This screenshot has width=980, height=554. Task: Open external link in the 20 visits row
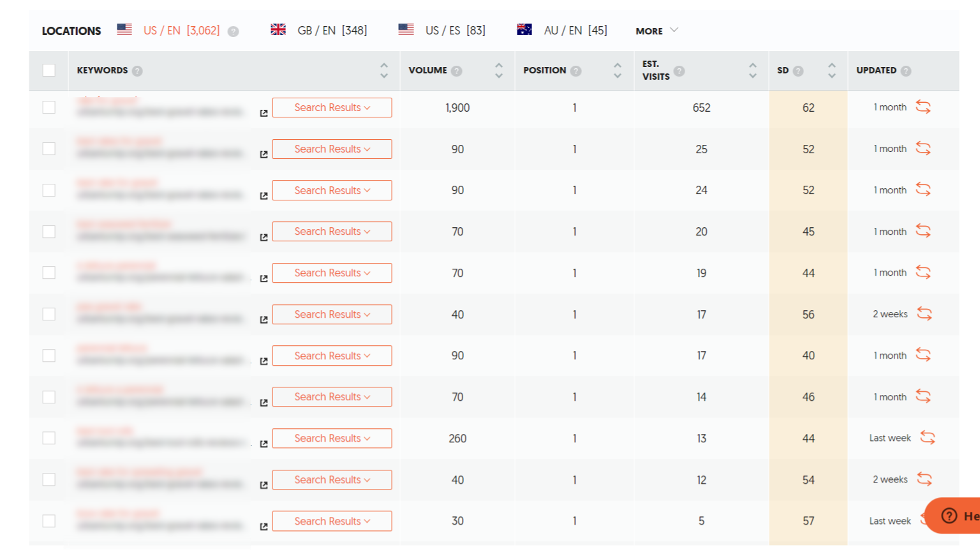[264, 237]
